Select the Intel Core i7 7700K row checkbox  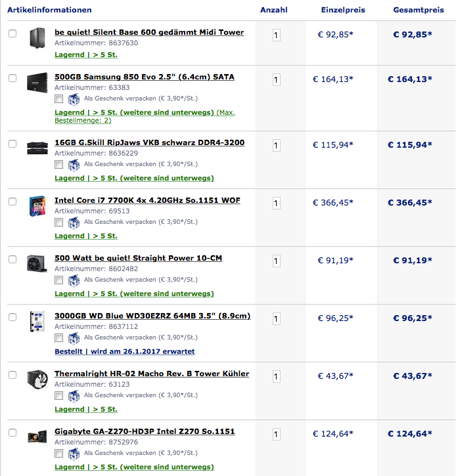point(12,202)
